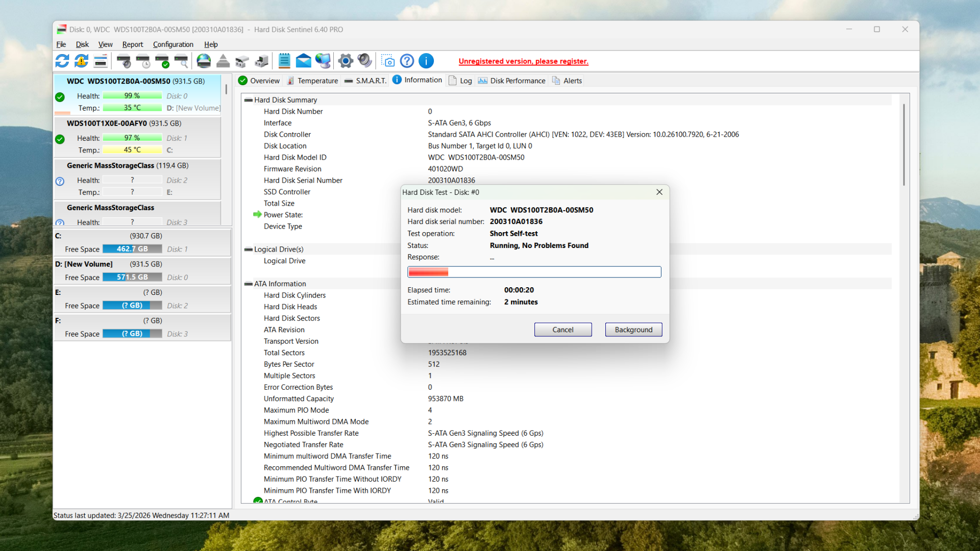
Task: Click the globe over disk toolbar icon
Action: 204,61
